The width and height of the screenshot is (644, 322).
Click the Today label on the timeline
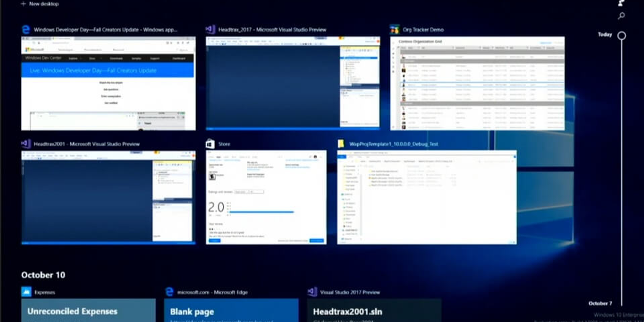click(x=605, y=35)
